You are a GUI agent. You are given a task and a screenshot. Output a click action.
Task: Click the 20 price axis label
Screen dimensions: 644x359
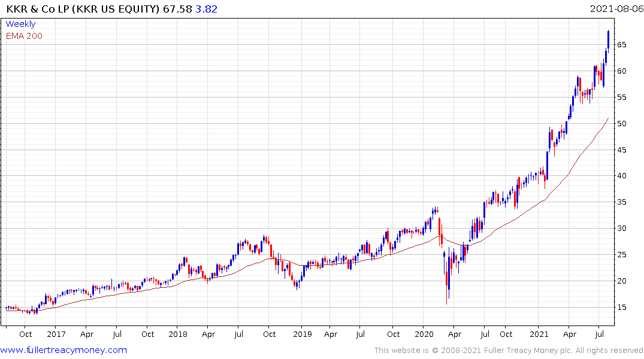pos(621,281)
